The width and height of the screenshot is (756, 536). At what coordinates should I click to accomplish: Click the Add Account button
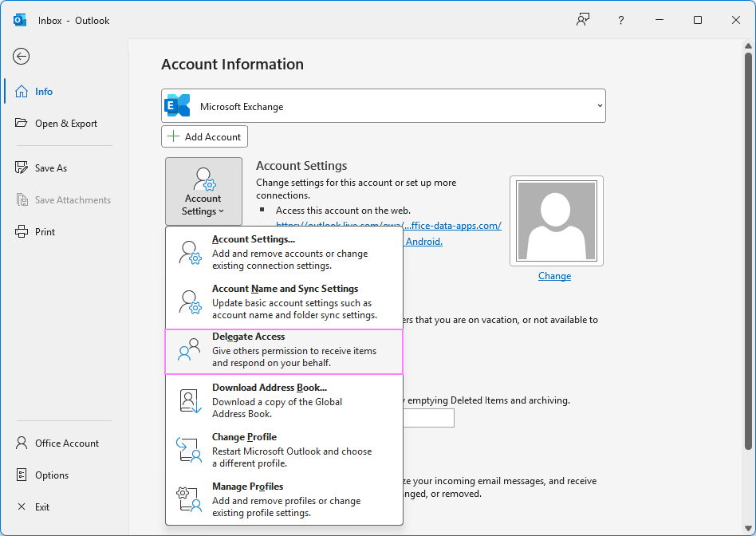[204, 136]
